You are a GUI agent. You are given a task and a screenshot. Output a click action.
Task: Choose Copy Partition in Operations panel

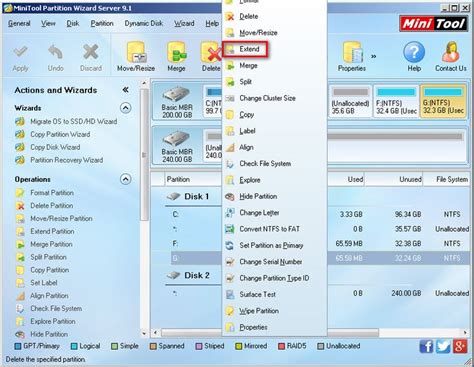pyautogui.click(x=43, y=270)
